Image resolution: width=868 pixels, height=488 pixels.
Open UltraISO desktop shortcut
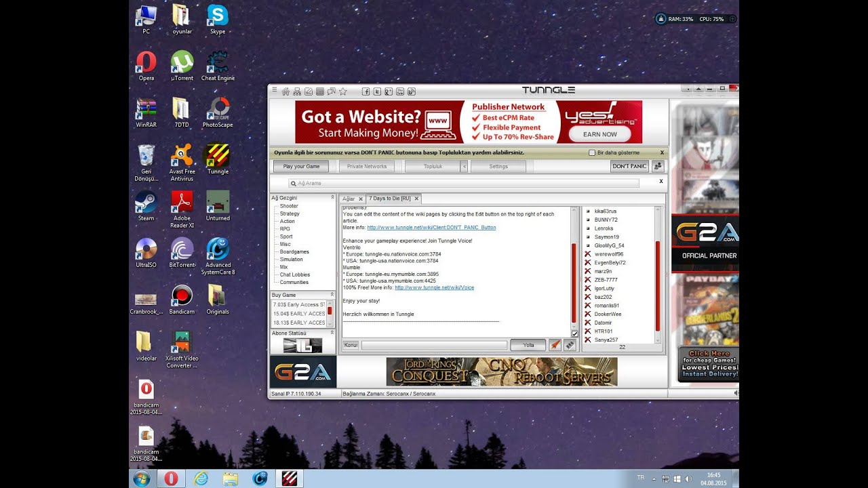[x=146, y=253]
